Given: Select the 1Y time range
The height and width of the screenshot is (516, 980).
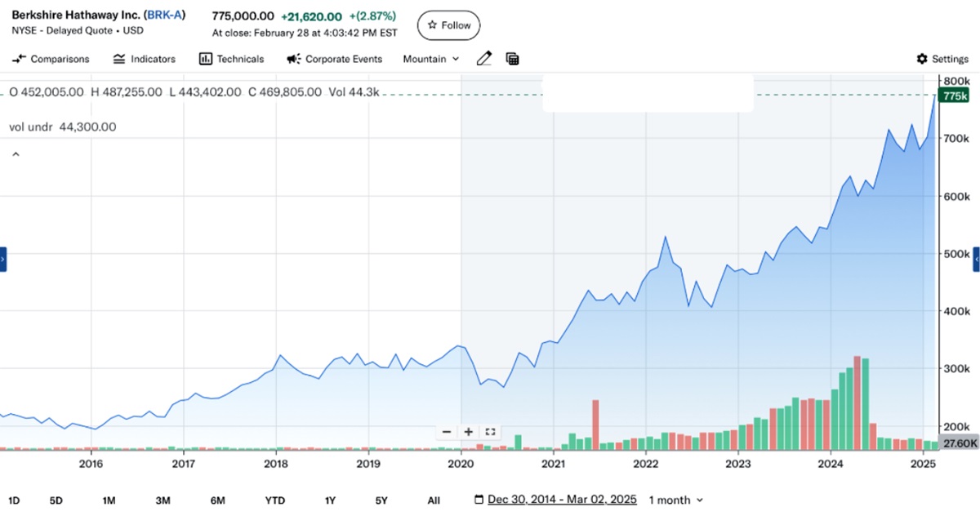Looking at the screenshot, I should click(x=330, y=500).
